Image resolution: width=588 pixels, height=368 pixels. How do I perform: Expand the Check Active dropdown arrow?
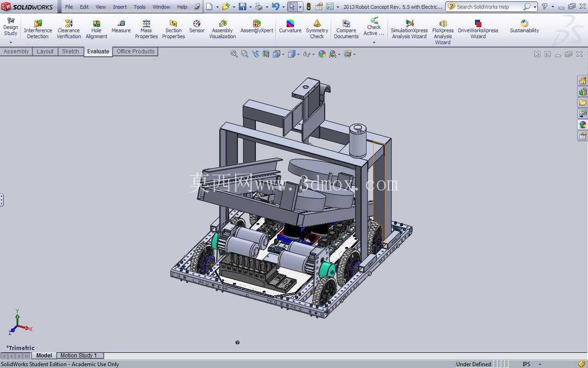click(374, 42)
